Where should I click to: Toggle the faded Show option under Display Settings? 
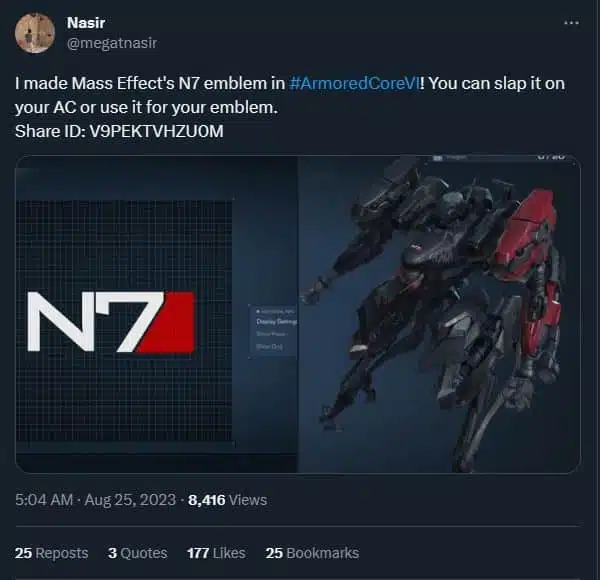271,334
